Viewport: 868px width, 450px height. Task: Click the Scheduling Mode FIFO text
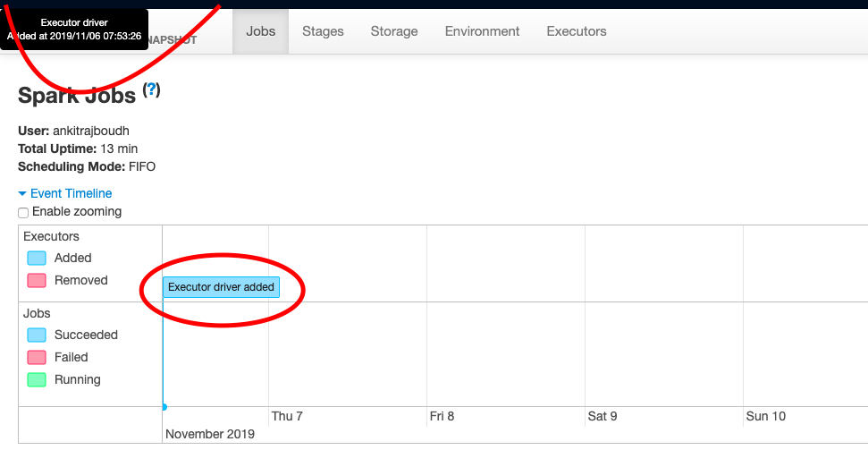(87, 166)
